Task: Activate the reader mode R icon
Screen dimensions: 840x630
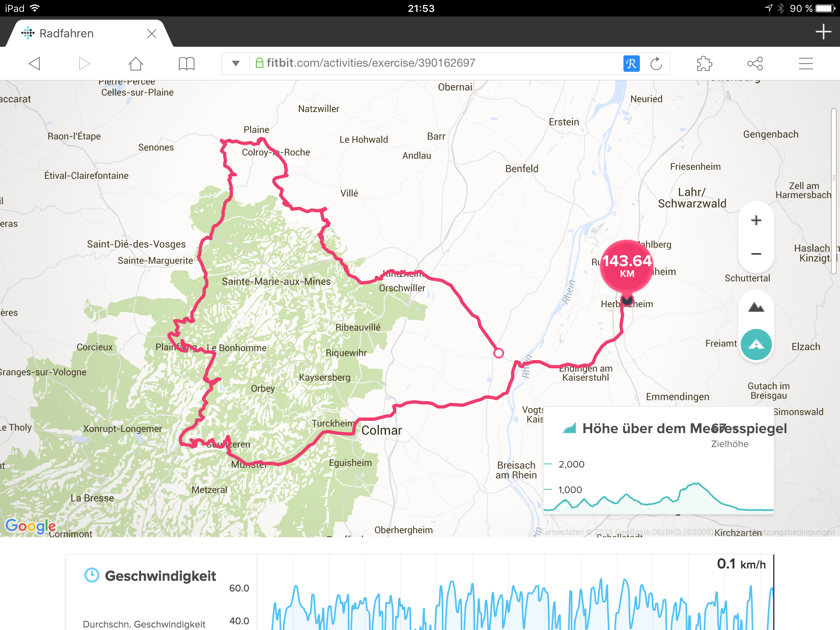Action: pos(631,64)
